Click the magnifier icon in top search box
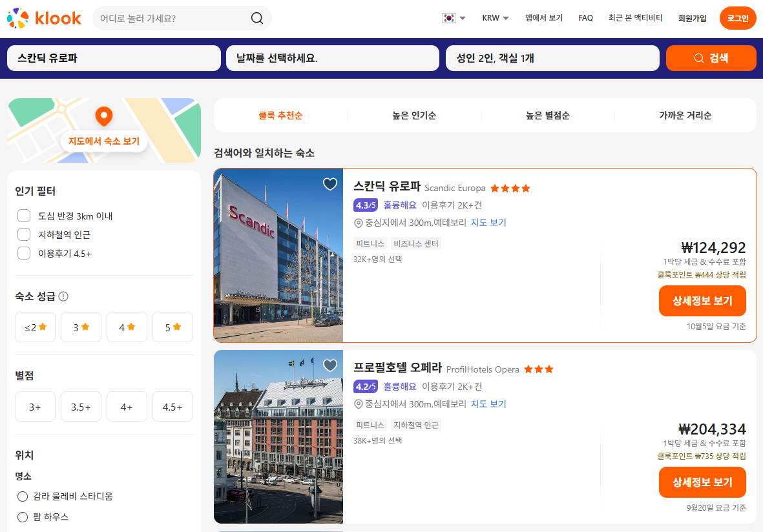 click(257, 18)
